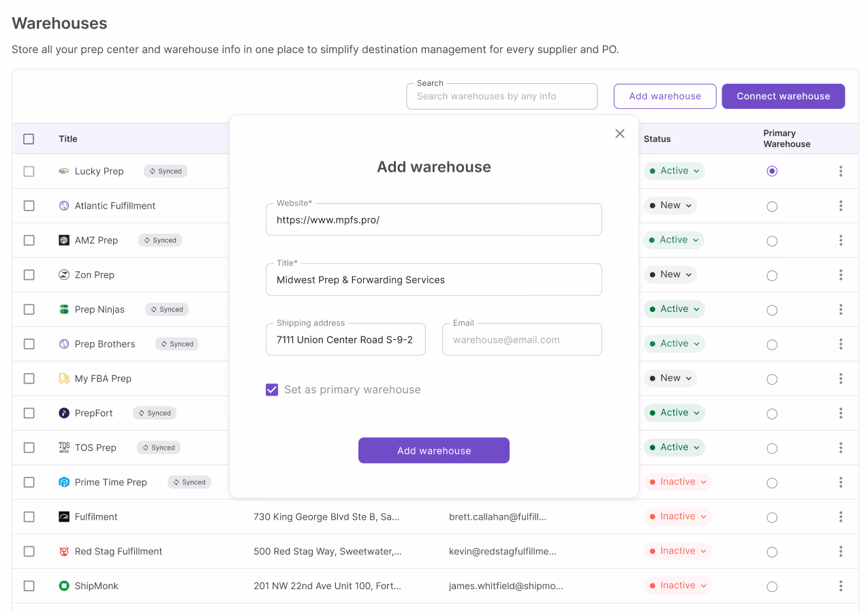This screenshot has width=868, height=613.
Task: Click the email brett.callahan@fulfill...
Action: click(x=497, y=517)
